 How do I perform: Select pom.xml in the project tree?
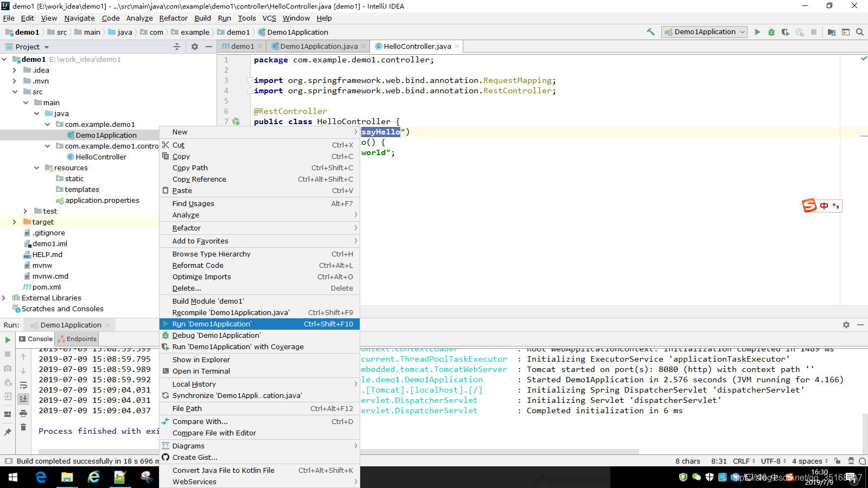46,287
